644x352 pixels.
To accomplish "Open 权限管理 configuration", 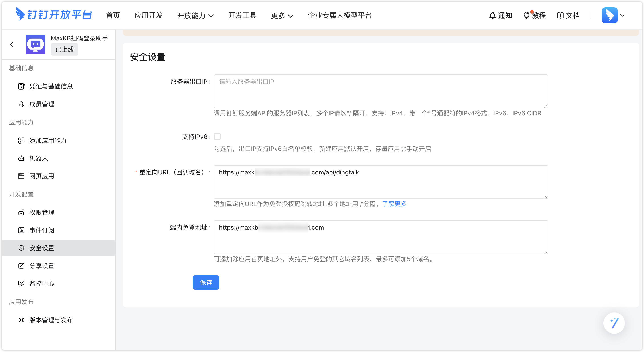I will pos(41,212).
